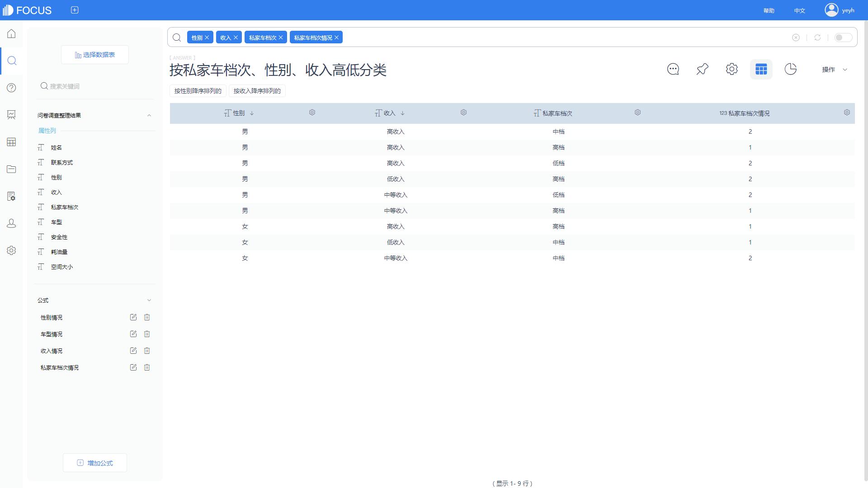Switch to 中文 language menu item

[799, 10]
